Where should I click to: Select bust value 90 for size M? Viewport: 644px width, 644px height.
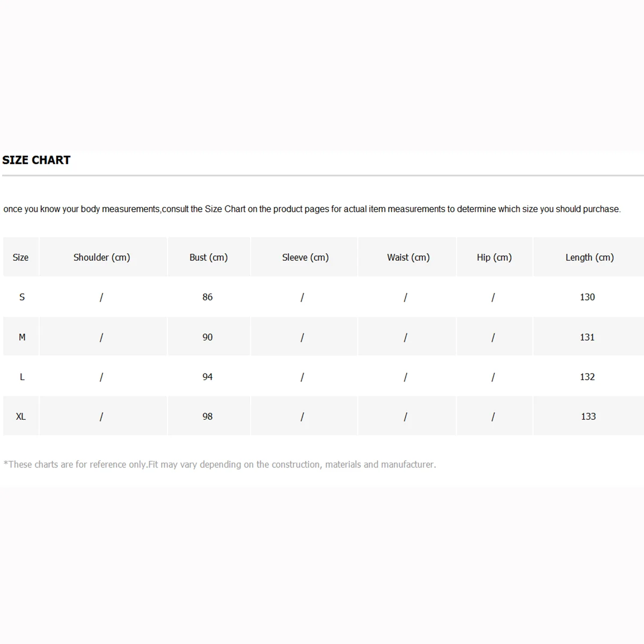(x=208, y=338)
